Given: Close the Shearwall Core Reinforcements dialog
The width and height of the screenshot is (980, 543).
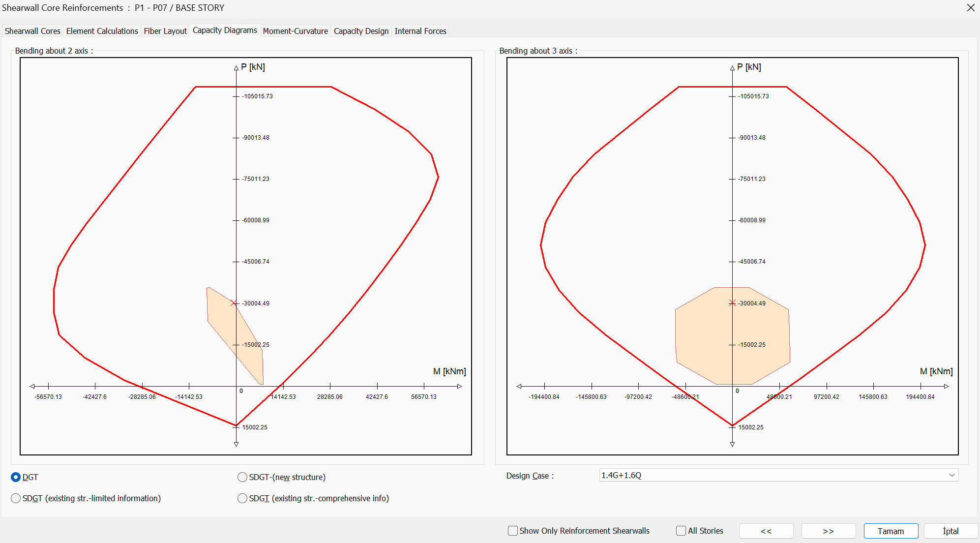Looking at the screenshot, I should (x=970, y=8).
